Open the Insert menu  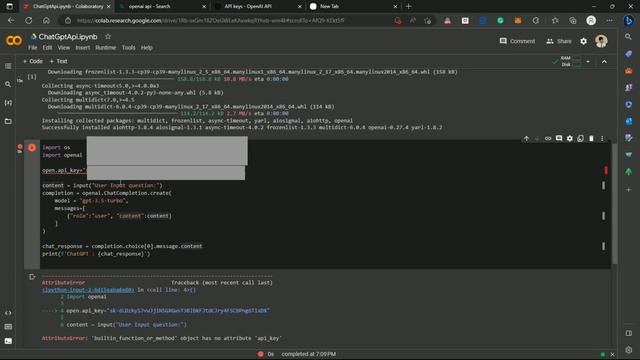coord(83,48)
